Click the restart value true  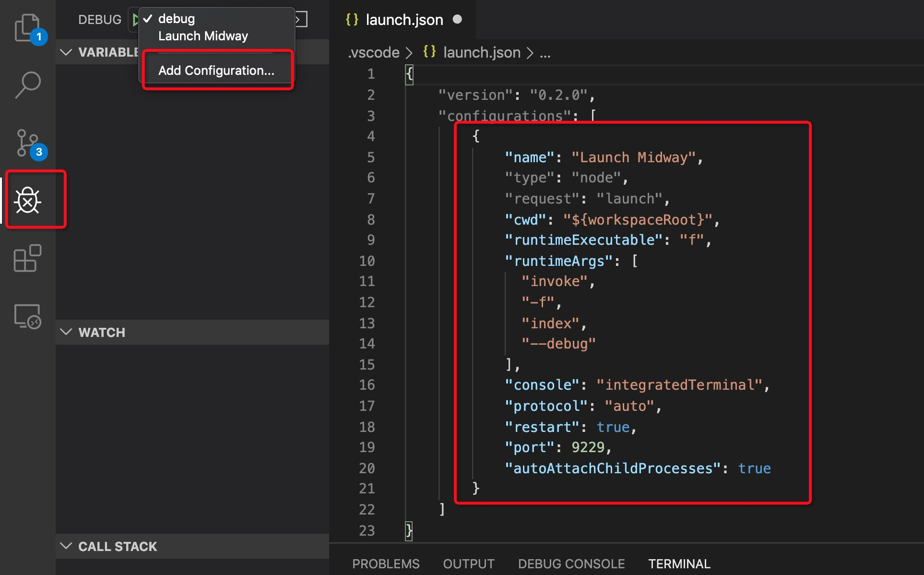coord(613,427)
